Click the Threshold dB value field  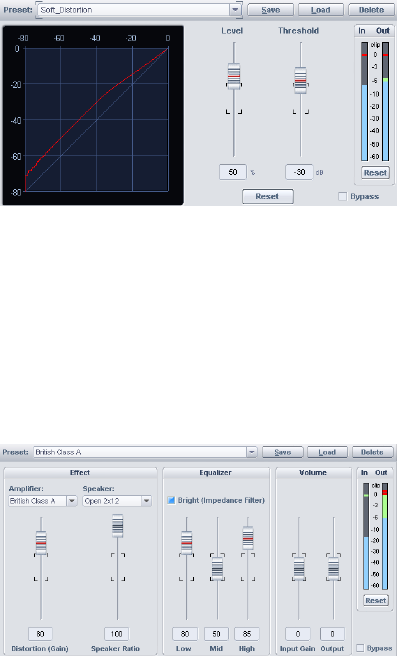[300, 172]
